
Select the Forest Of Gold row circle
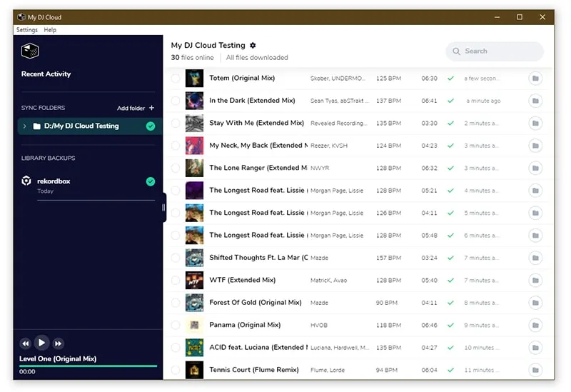coord(176,303)
